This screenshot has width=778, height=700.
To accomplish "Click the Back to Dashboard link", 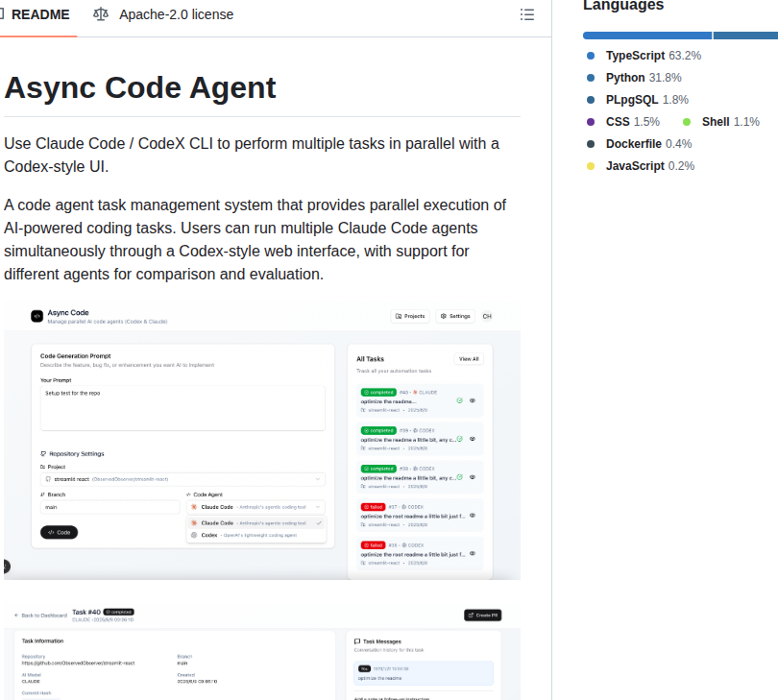I will 40,616.
